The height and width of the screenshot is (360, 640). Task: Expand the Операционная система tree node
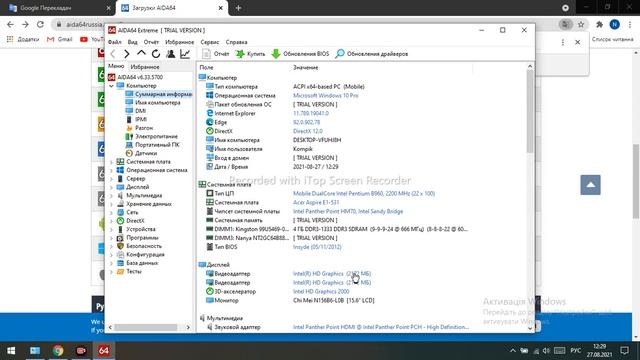[111, 171]
